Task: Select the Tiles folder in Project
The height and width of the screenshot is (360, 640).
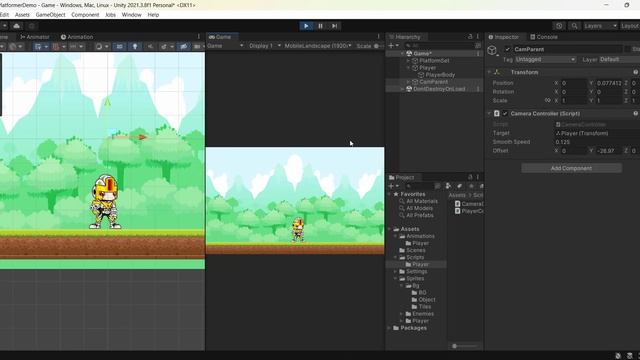Action: pos(424,307)
